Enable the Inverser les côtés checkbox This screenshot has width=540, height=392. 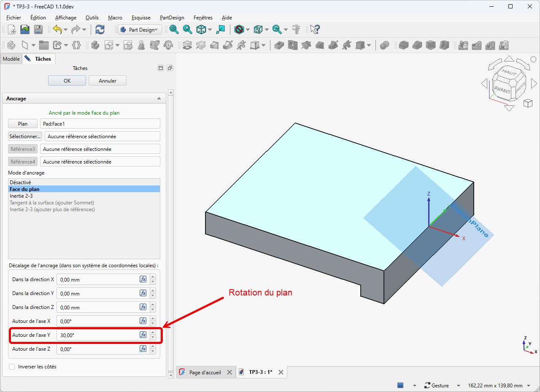tap(12, 367)
